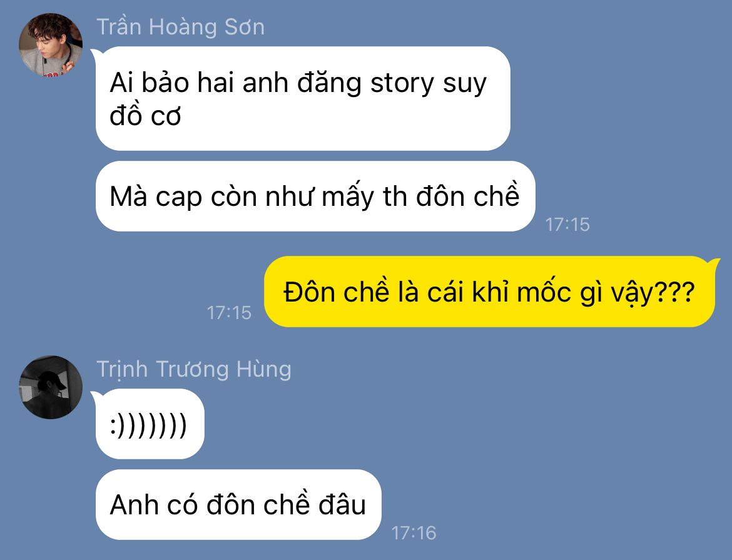Click the word 'cap' in the second message
732x560 pixels.
point(180,198)
